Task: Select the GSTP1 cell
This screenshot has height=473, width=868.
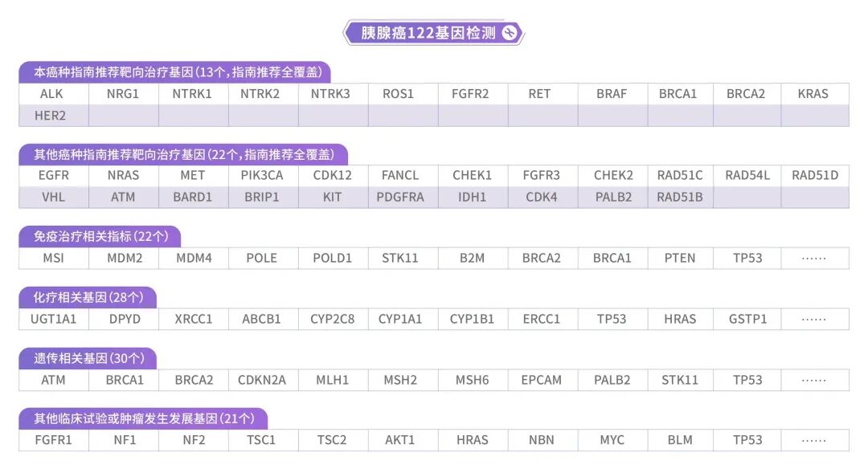Action: [x=747, y=319]
